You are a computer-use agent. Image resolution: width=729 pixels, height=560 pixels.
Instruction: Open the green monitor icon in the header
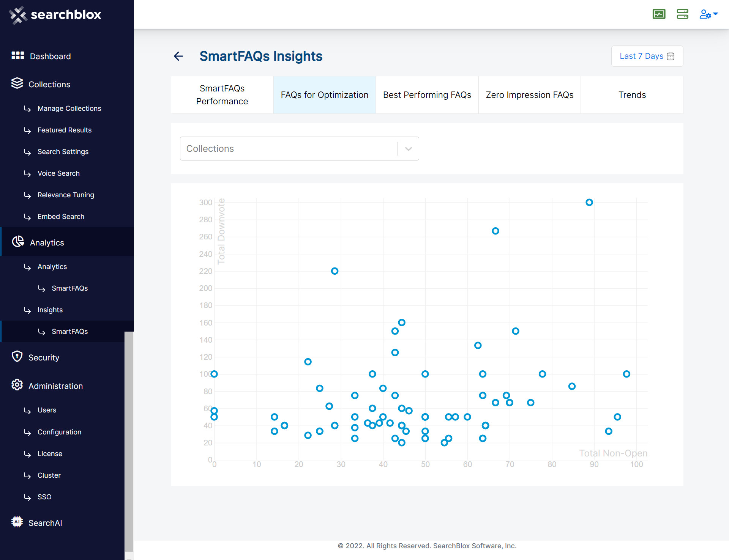coord(659,14)
